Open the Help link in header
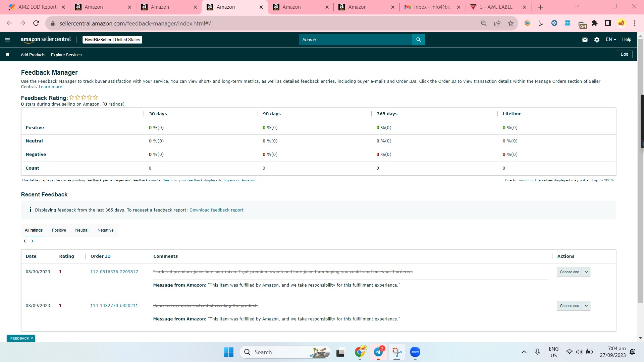Image resolution: width=644 pixels, height=362 pixels. pos(627,40)
